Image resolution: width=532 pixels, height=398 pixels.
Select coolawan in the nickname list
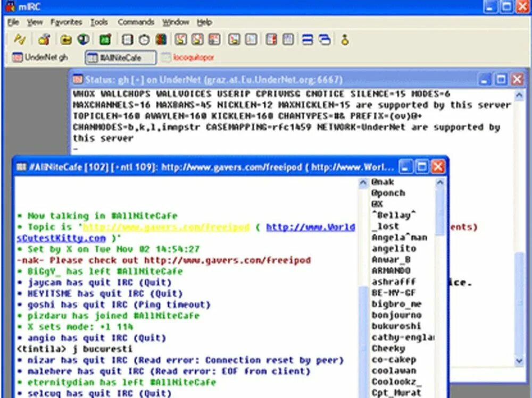394,371
